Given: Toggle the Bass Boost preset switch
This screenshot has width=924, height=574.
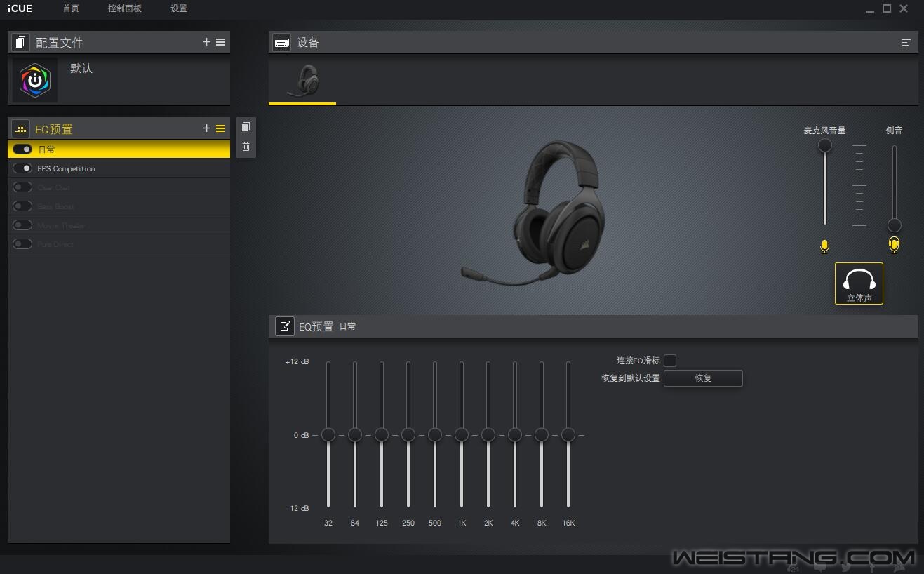Looking at the screenshot, I should (x=22, y=206).
